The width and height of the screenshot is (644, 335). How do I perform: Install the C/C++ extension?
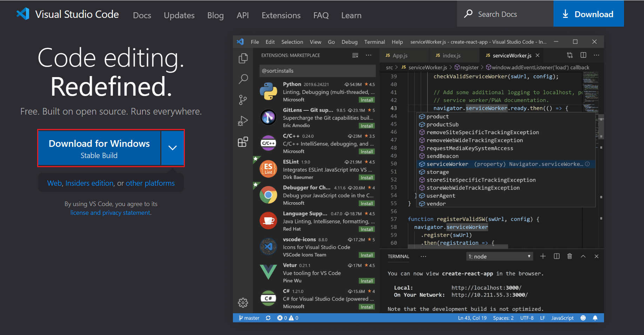coord(367,152)
